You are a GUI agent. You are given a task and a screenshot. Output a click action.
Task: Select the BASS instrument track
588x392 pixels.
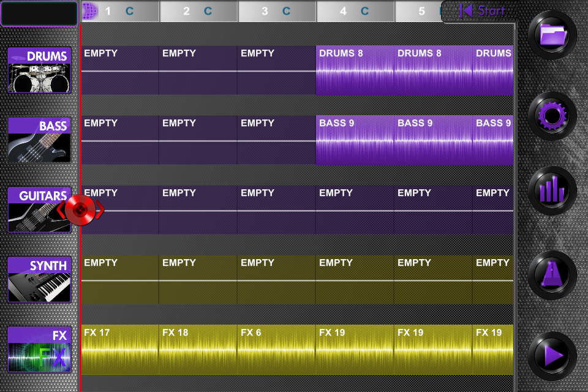(39, 140)
